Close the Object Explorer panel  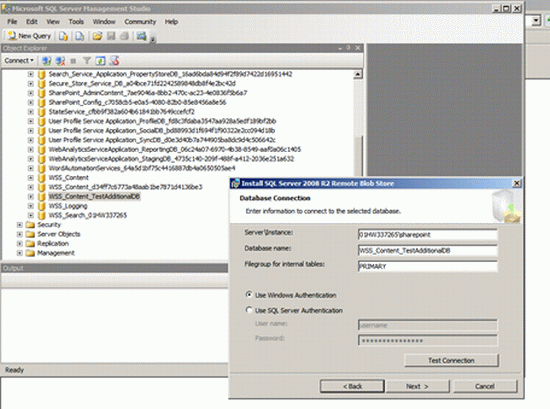click(358, 48)
